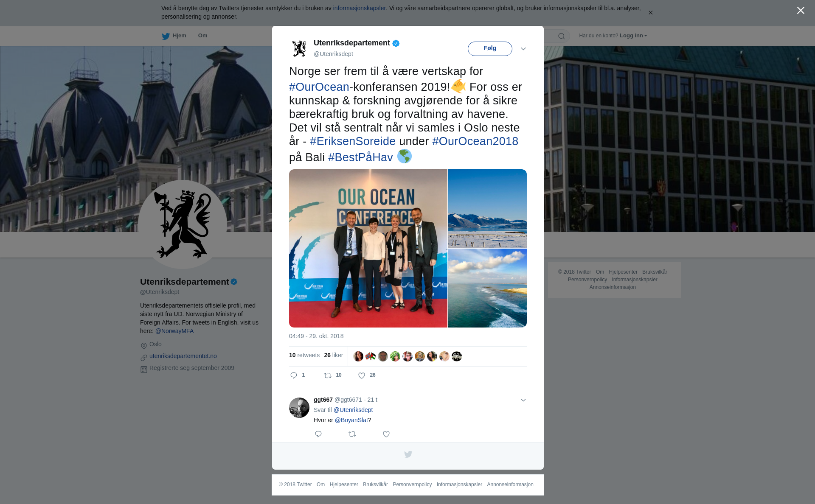The width and height of the screenshot is (815, 504).
Task: Open ggt667's profile avatar
Action: [299, 408]
